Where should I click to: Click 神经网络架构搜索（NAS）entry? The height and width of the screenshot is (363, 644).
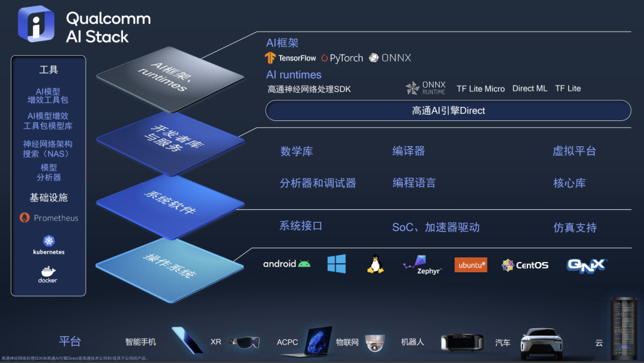pyautogui.click(x=48, y=149)
